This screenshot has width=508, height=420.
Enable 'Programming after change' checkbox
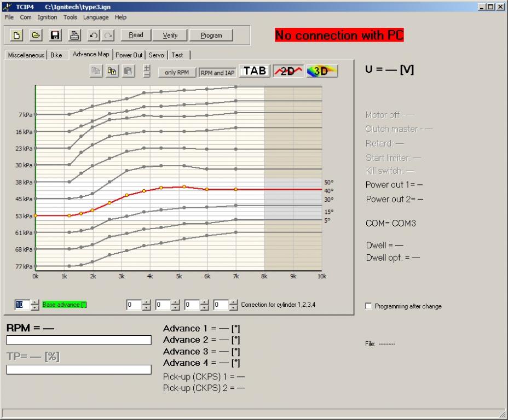coord(369,306)
